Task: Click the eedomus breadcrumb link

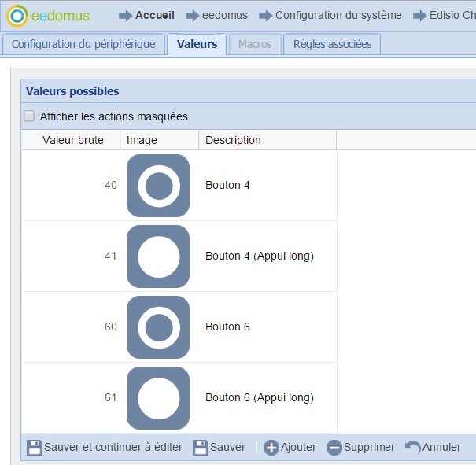Action: pyautogui.click(x=226, y=15)
